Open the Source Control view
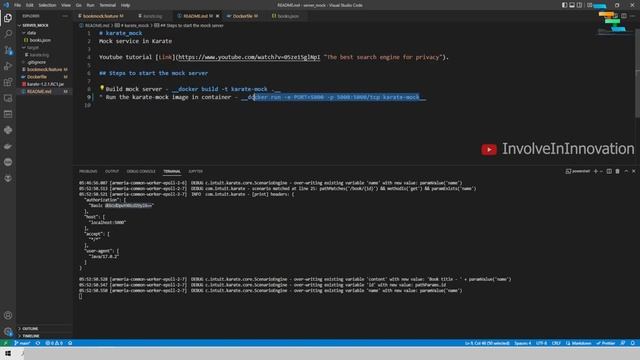The width and height of the screenshot is (640, 360). point(8,50)
